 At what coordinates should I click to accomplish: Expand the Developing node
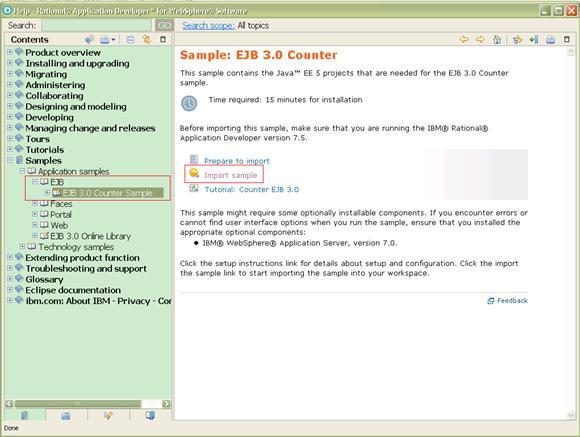[x=10, y=117]
